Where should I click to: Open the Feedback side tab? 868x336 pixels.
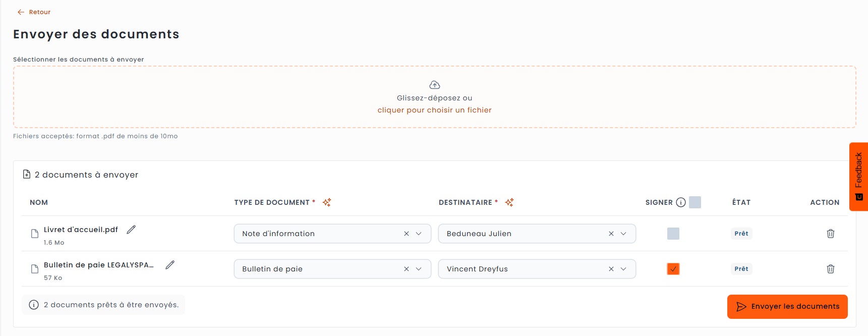[x=859, y=177]
